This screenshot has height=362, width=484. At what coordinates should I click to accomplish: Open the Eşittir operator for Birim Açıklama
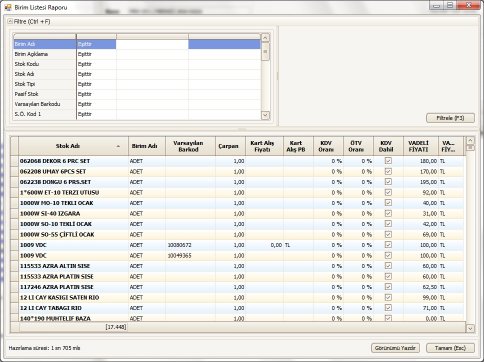click(96, 54)
